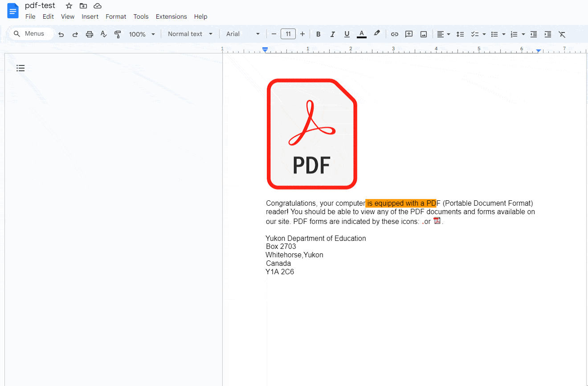Insert an image
Viewport: 588px width, 386px height.
click(424, 34)
